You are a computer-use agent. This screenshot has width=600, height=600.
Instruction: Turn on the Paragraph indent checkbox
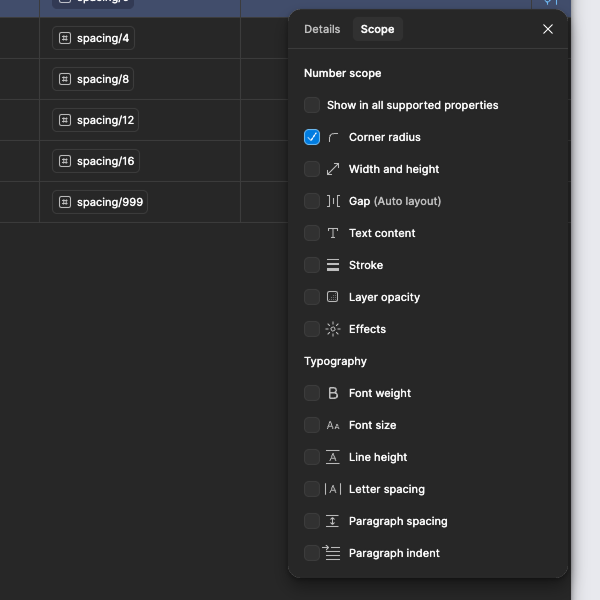click(x=312, y=553)
